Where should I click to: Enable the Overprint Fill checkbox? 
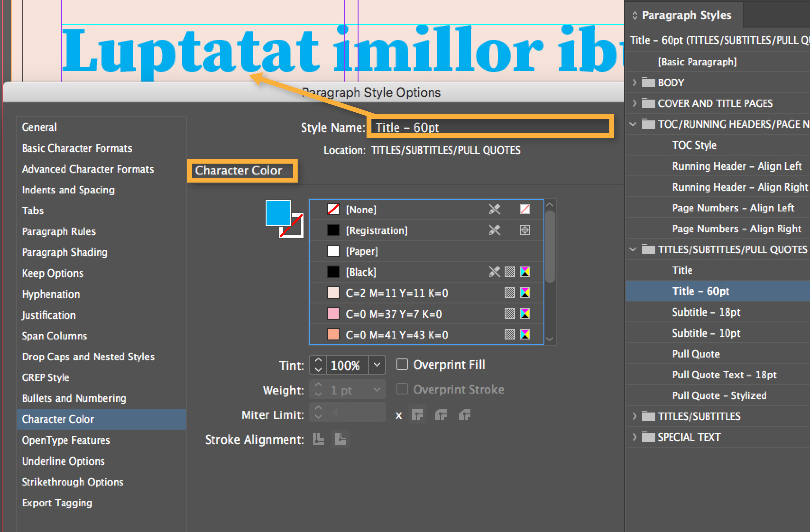click(402, 365)
